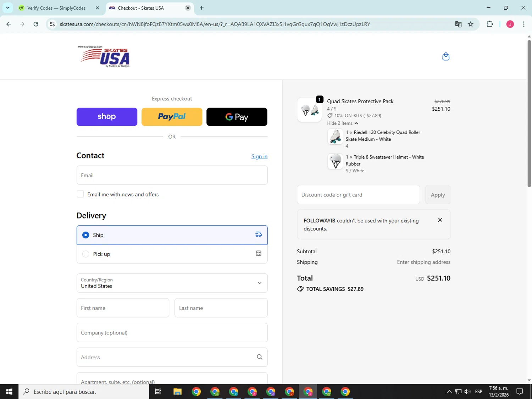This screenshot has width=532, height=399.
Task: Focus the Email input field
Action: click(x=172, y=175)
